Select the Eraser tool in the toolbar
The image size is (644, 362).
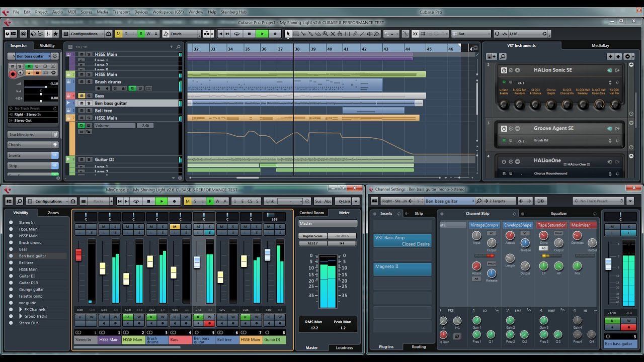tap(317, 34)
